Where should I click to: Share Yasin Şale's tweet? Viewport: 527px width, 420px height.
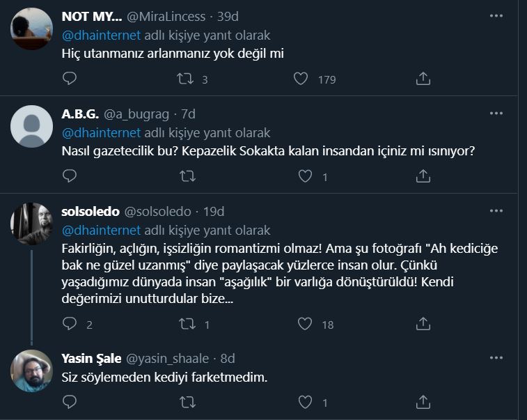423,401
